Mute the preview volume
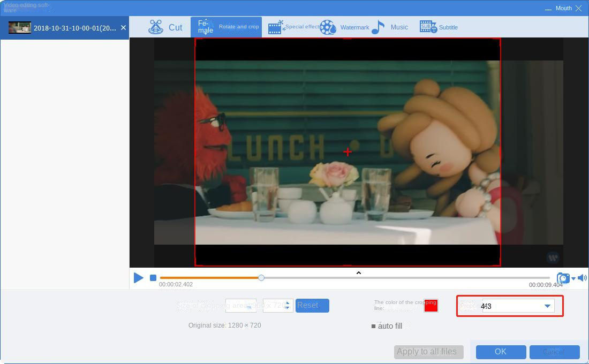This screenshot has height=364, width=589. tap(582, 278)
